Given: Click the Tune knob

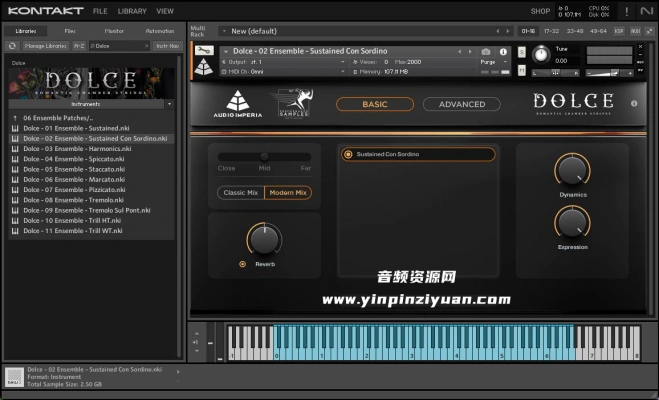Looking at the screenshot, I should pyautogui.click(x=541, y=54).
